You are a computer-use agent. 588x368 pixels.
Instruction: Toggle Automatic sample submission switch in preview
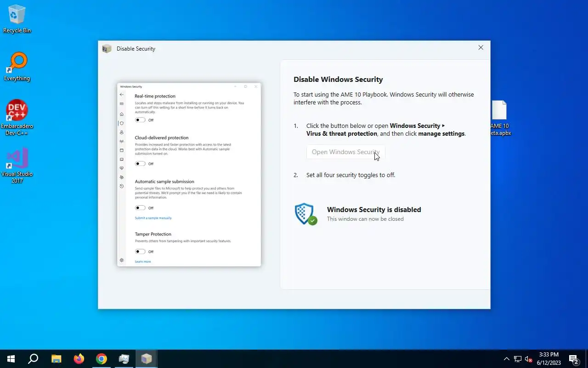click(x=140, y=208)
